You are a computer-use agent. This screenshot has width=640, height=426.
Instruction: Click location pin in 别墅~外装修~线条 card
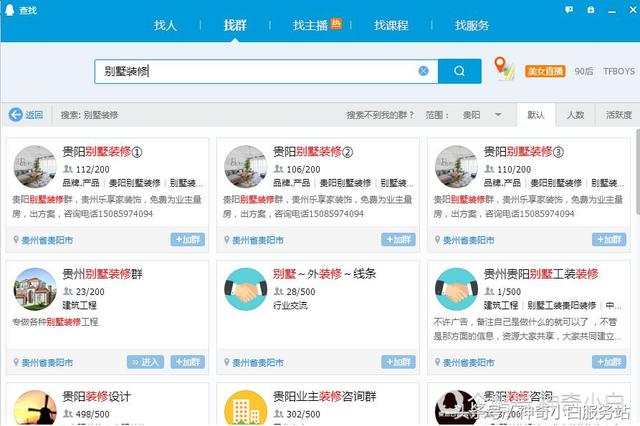[227, 362]
